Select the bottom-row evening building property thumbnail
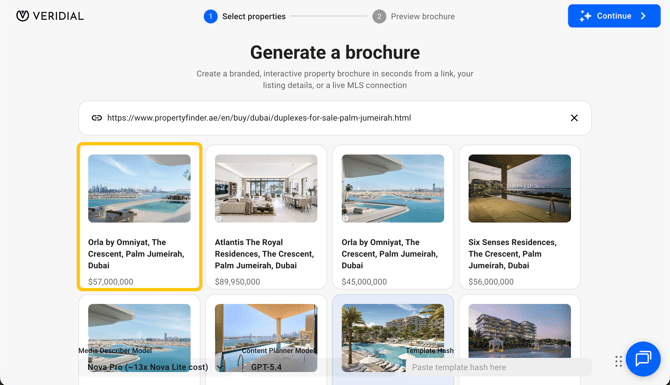This screenshot has height=385, width=670. [x=520, y=332]
